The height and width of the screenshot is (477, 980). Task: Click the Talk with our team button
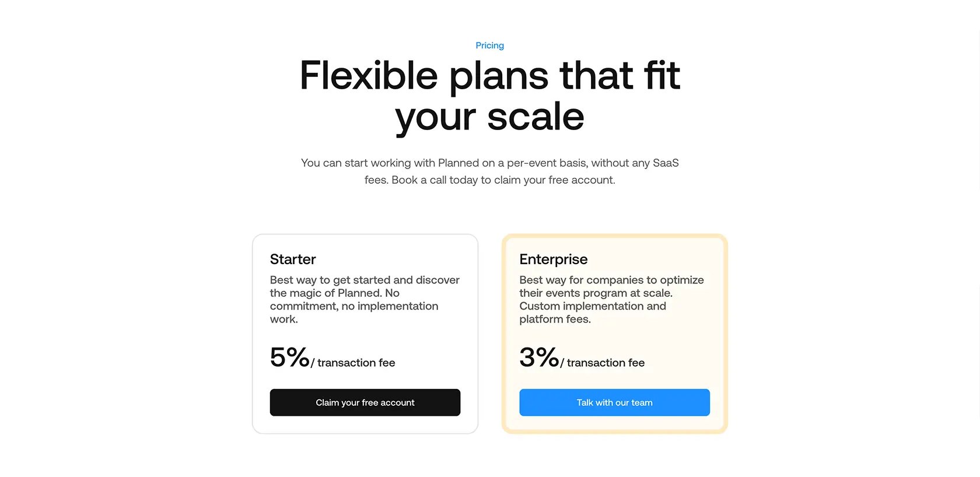coord(614,402)
